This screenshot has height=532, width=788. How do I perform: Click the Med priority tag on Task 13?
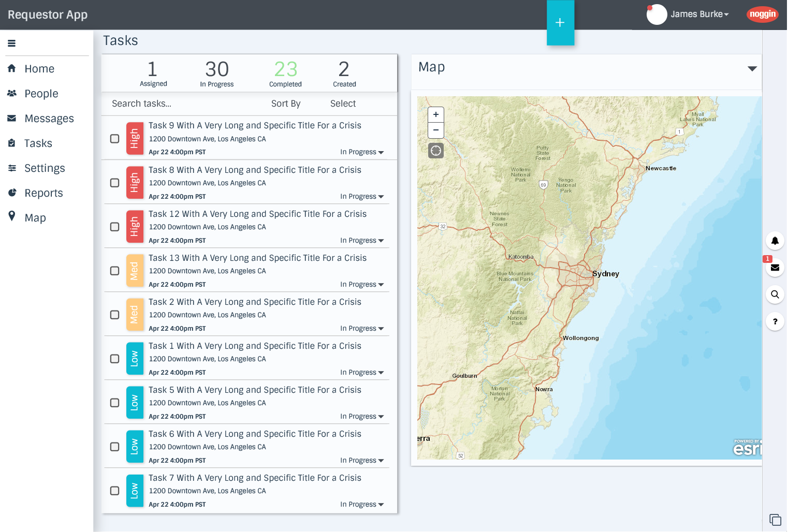tap(135, 271)
